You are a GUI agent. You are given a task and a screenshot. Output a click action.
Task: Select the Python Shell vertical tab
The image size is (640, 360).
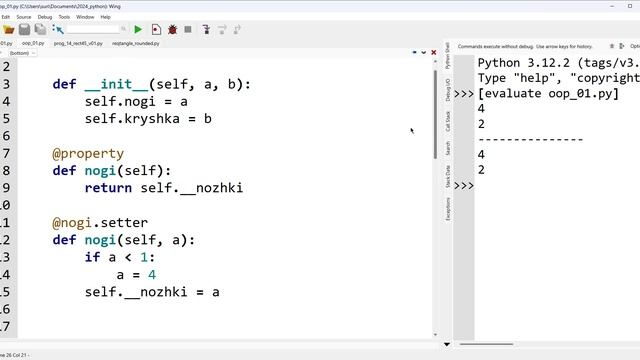coord(448,56)
